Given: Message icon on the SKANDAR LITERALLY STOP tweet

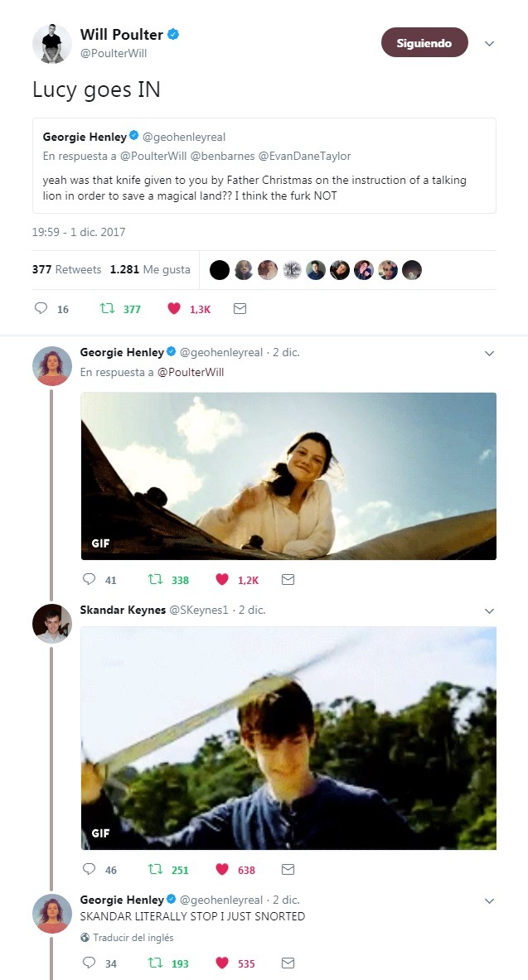Looking at the screenshot, I should point(288,963).
